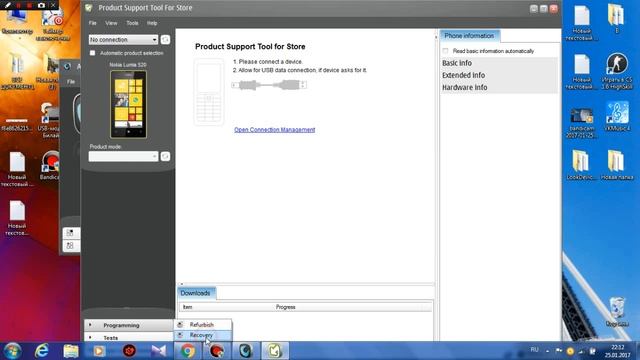Viewport: 640px width, 360px height.
Task: Click the refresh button beside No connection dropdown
Action: [x=165, y=40]
